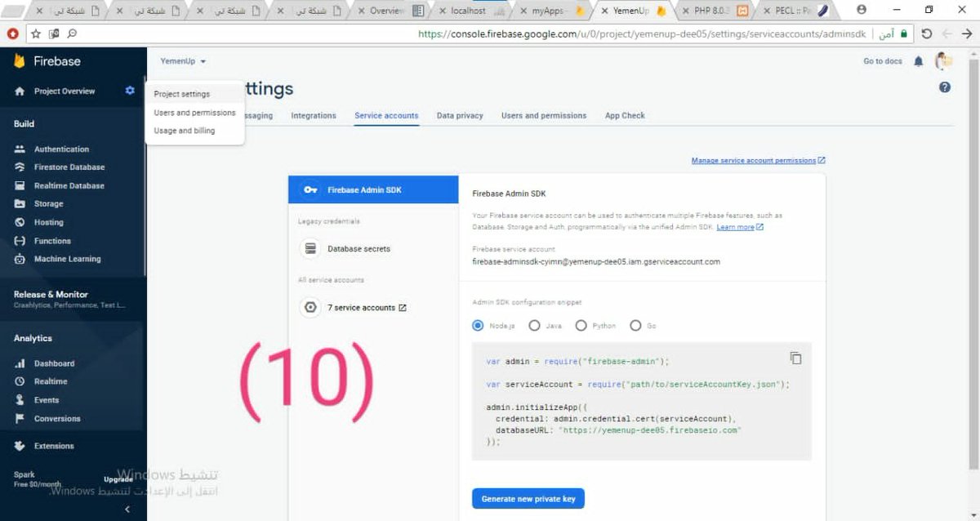
Task: Collapse the sidebar with the chevron
Action: point(127,509)
